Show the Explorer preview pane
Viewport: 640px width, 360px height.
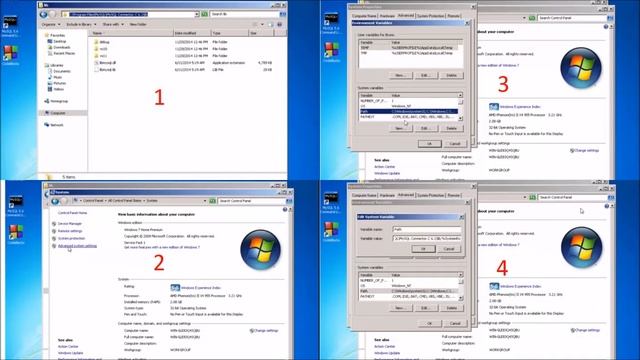coord(271,24)
